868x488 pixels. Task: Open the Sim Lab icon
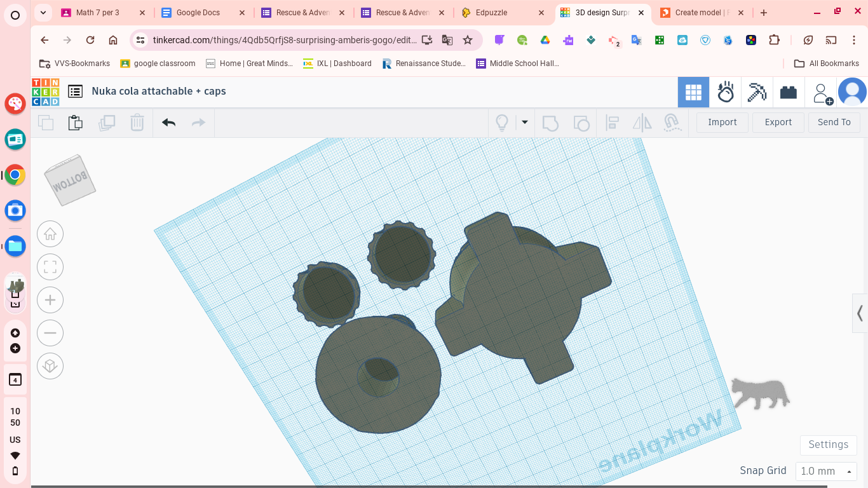[x=725, y=92]
